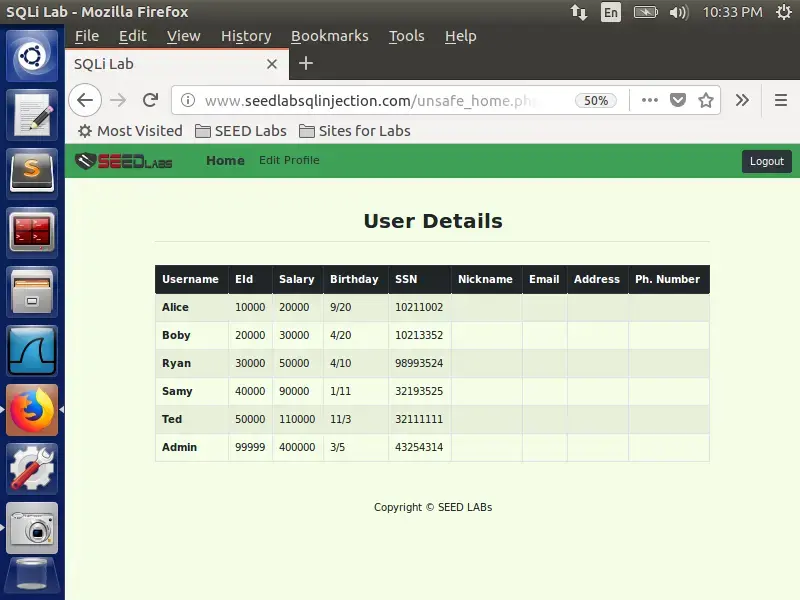Click the network connection indicator icon
The height and width of the screenshot is (600, 800).
click(579, 12)
